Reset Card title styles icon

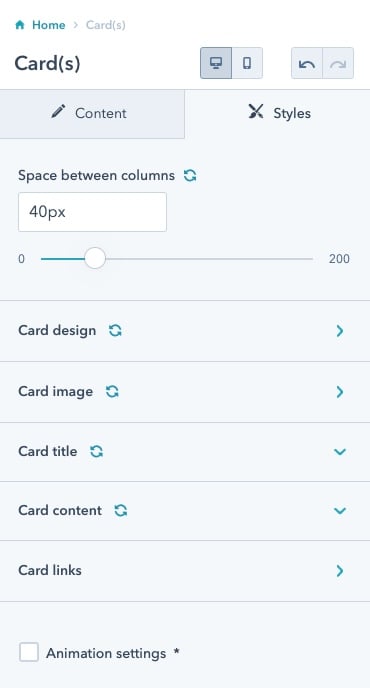click(97, 451)
